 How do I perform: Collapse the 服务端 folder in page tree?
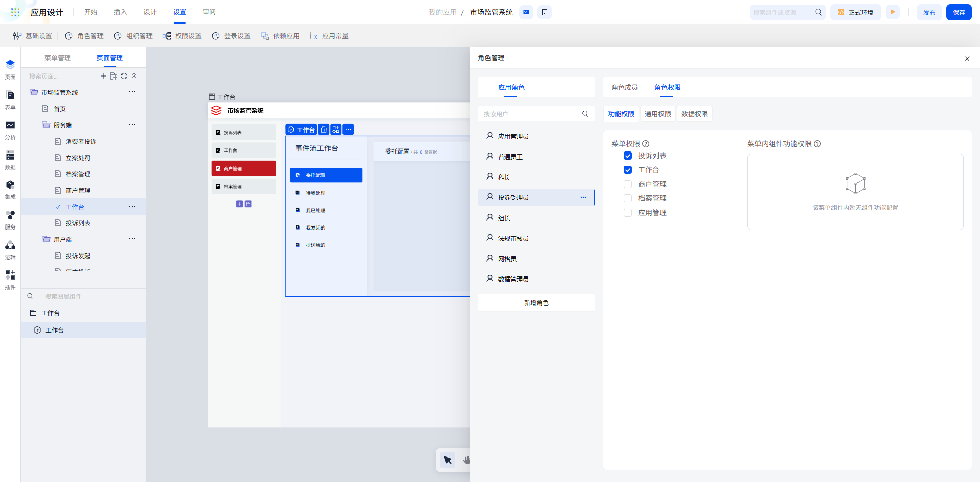click(x=46, y=125)
